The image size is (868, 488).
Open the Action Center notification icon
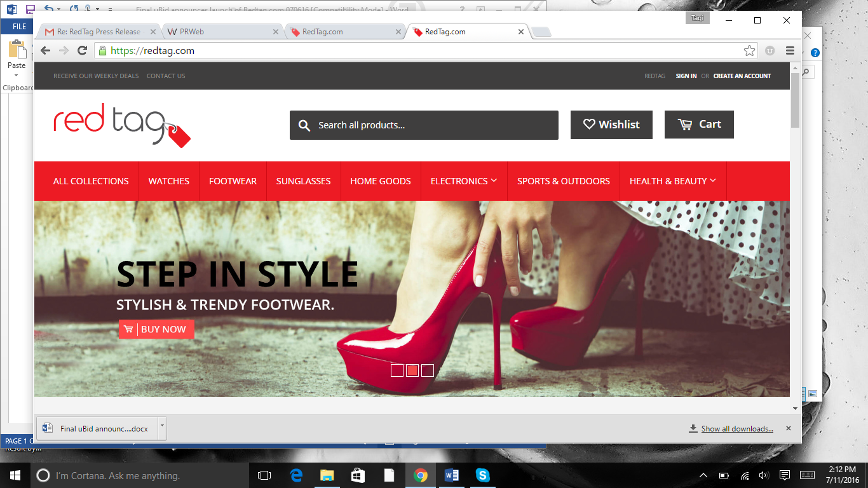pyautogui.click(x=785, y=475)
